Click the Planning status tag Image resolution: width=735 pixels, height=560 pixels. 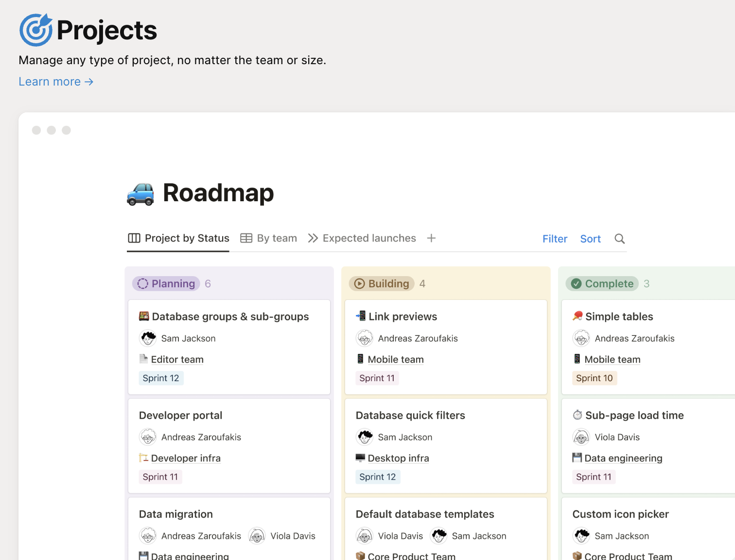tap(166, 283)
